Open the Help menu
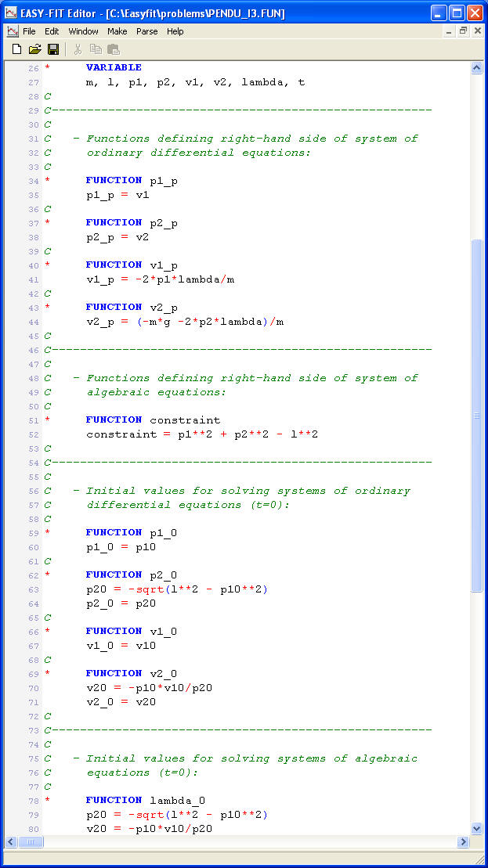Viewport: 488px width, 868px height. (x=175, y=31)
